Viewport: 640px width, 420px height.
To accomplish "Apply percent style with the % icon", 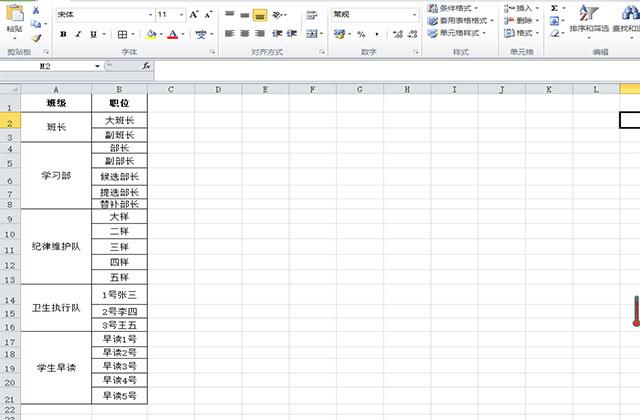I will pos(361,34).
